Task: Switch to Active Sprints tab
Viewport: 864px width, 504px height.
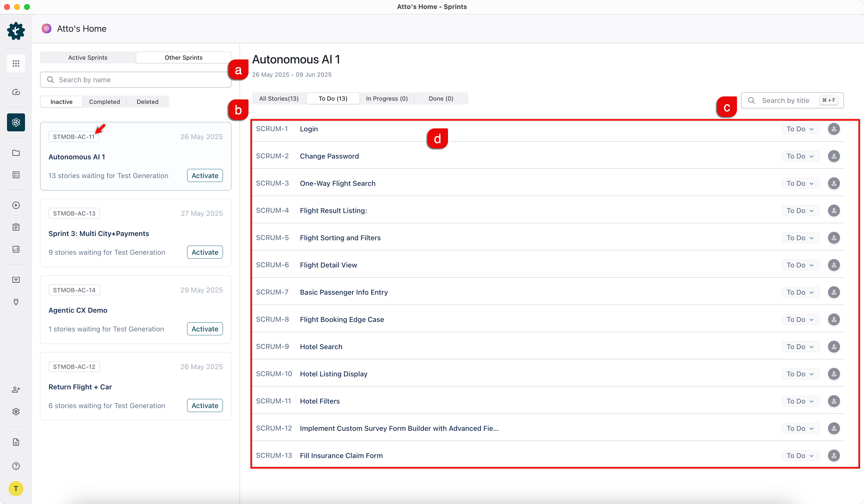Action: pyautogui.click(x=88, y=57)
